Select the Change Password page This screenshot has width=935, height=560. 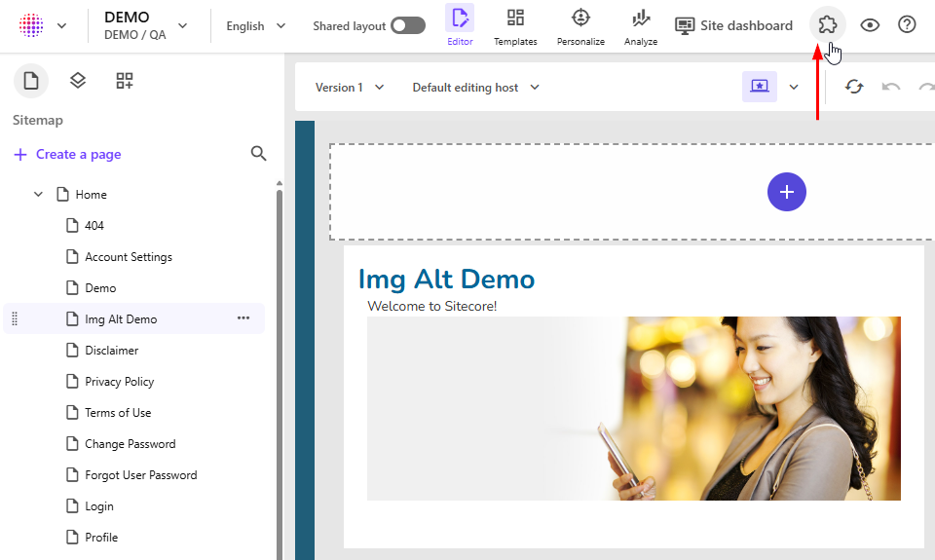pos(130,444)
